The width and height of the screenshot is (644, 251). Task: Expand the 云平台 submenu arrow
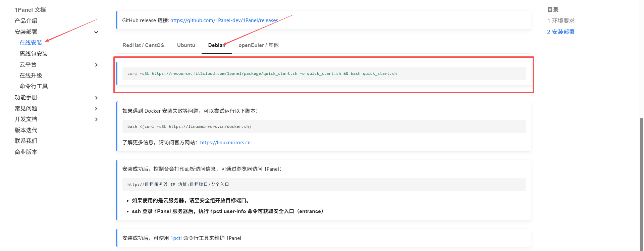[96, 65]
